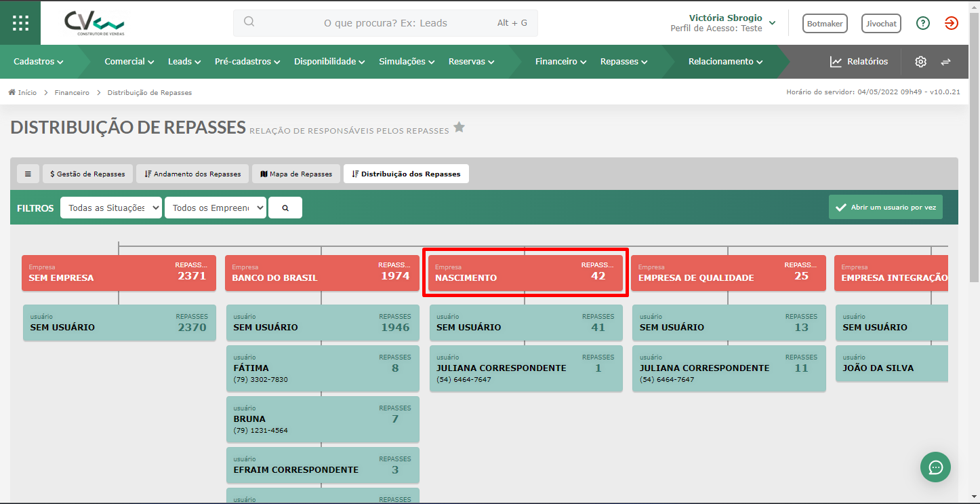
Task: Open the apps grid menu icon
Action: click(x=20, y=23)
